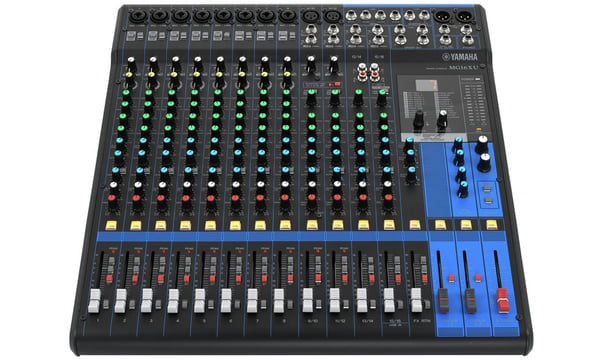Adjust yellow compressor knob on channel 2

[x=151, y=78]
